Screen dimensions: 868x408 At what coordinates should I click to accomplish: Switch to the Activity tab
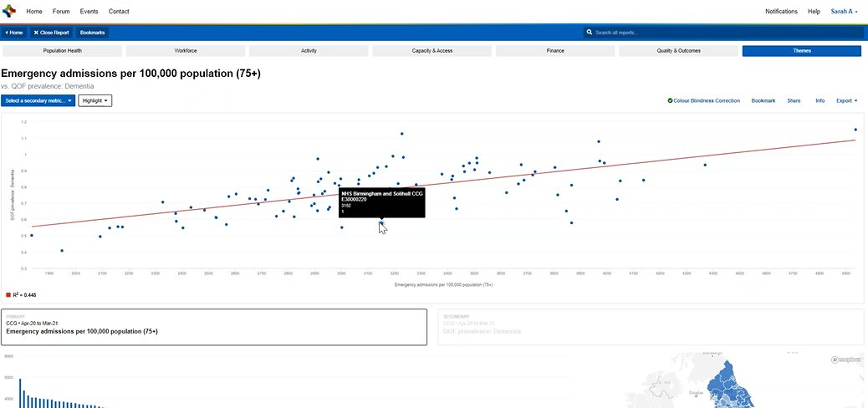(x=309, y=51)
